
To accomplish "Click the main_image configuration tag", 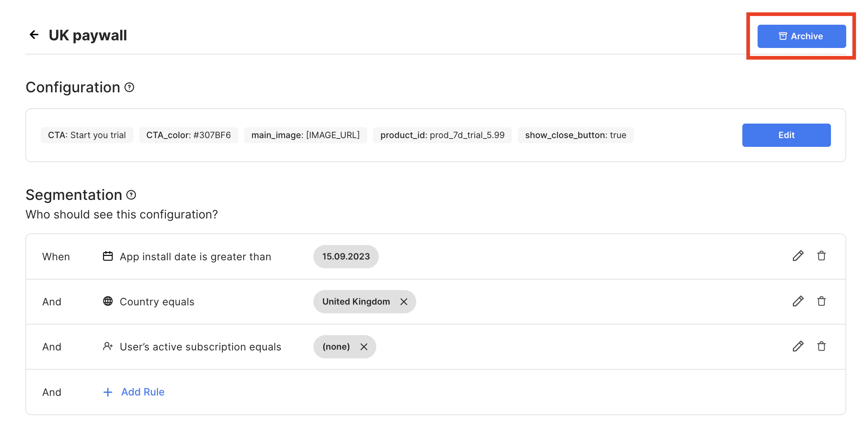I will [x=305, y=135].
